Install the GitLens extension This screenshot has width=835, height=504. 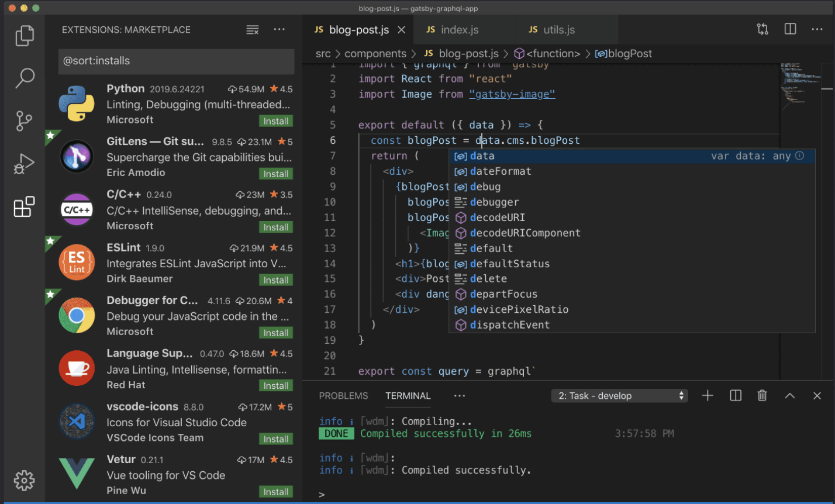(x=276, y=174)
